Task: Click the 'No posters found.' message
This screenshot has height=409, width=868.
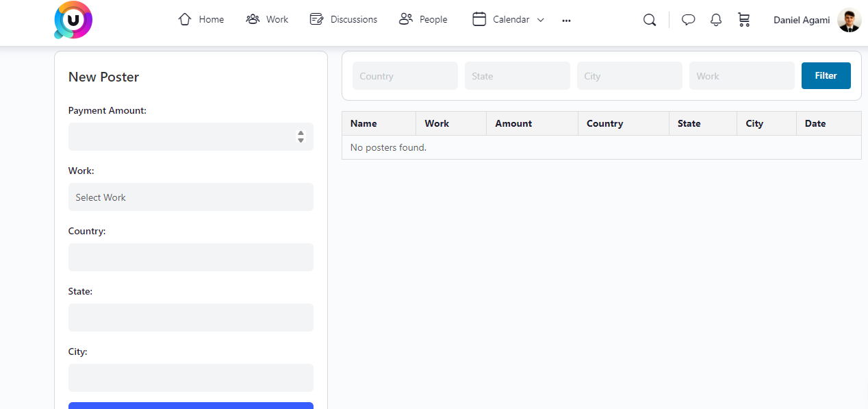Action: pyautogui.click(x=388, y=147)
